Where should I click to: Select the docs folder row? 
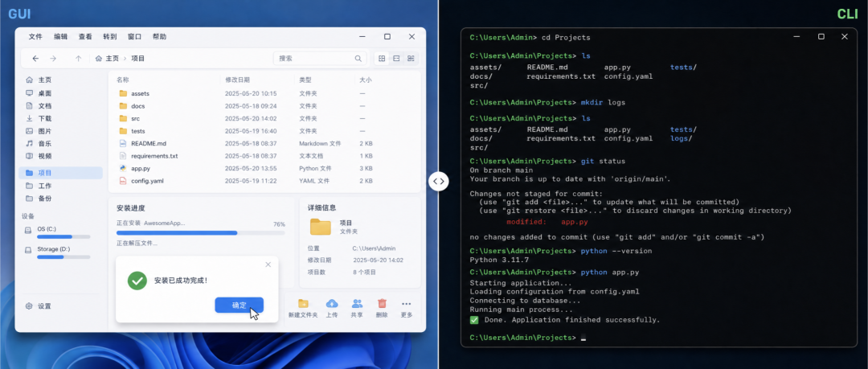[x=264, y=106]
